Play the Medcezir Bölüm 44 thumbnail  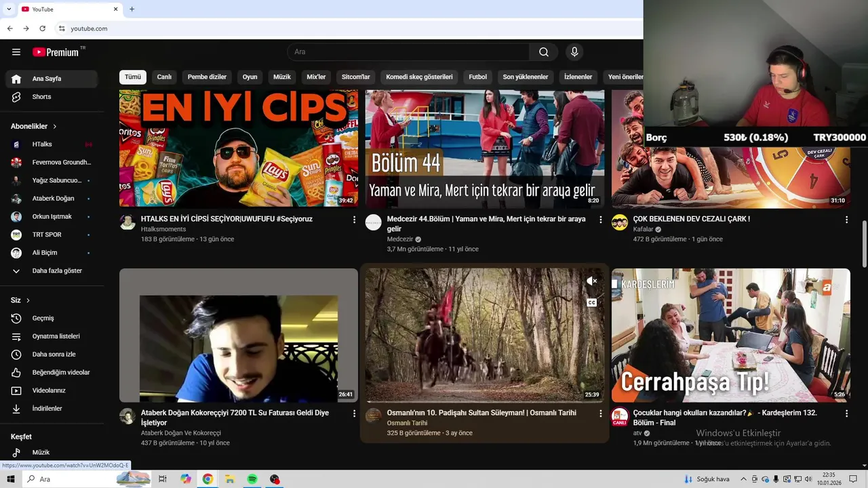tap(485, 148)
